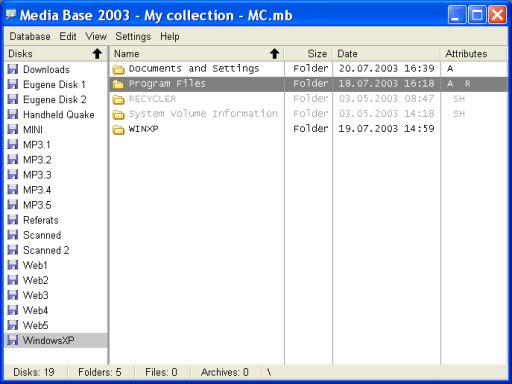
Task: Click the Eugene Disk 1 floppy icon
Action: pyautogui.click(x=13, y=84)
